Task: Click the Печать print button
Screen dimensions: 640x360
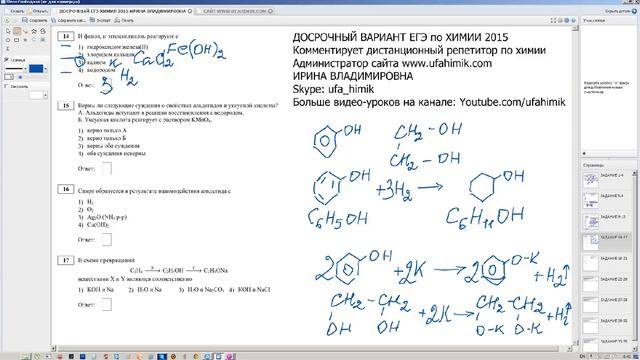Action: (x=124, y=20)
